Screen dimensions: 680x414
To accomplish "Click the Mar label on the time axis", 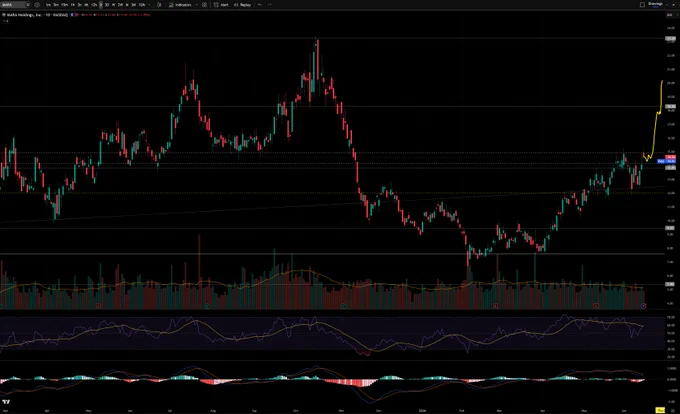I will click(x=499, y=411).
